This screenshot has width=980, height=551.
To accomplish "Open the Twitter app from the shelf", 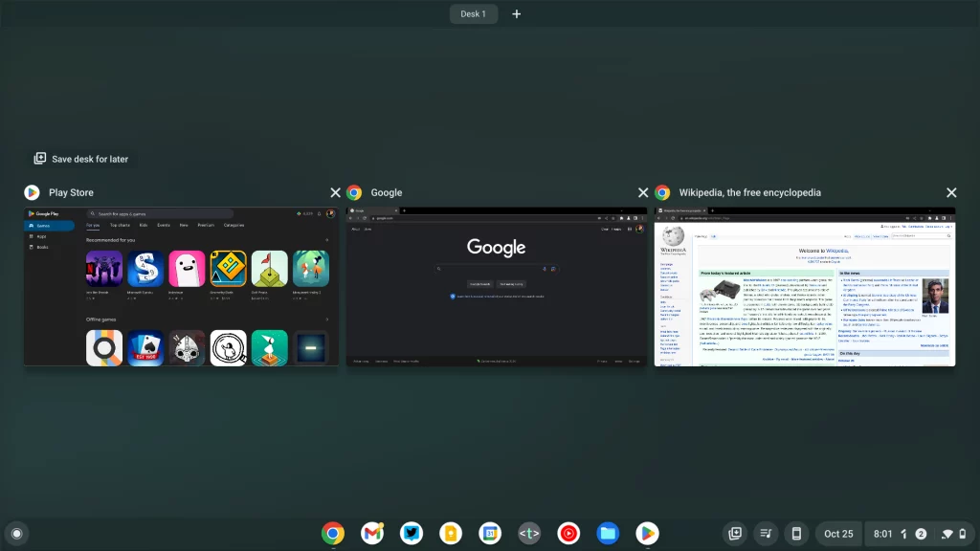I will [x=412, y=533].
